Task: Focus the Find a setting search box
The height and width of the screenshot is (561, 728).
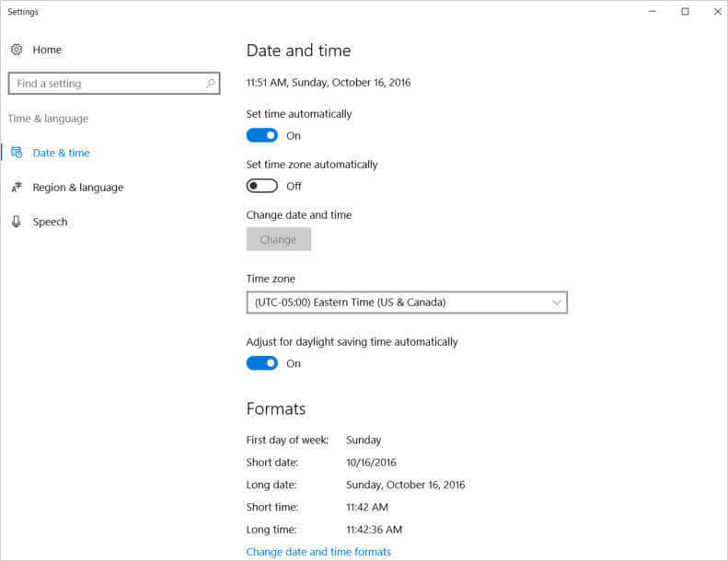Action: tap(114, 84)
